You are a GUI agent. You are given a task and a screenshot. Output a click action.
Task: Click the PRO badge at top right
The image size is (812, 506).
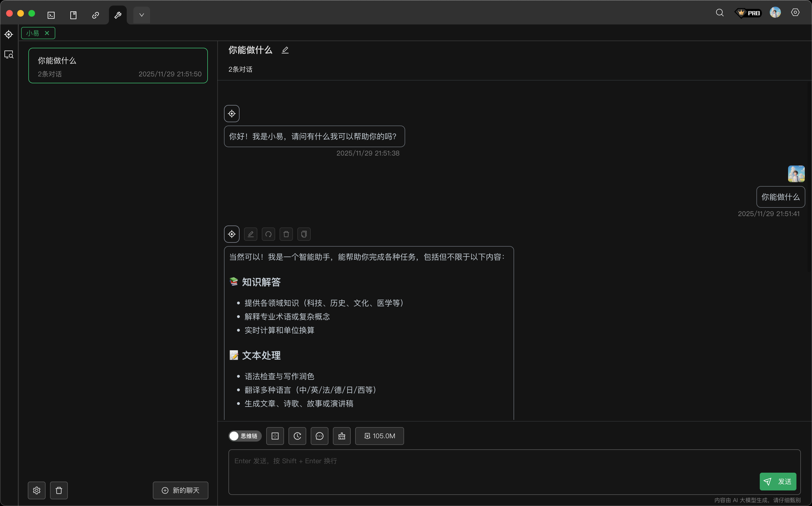point(749,13)
